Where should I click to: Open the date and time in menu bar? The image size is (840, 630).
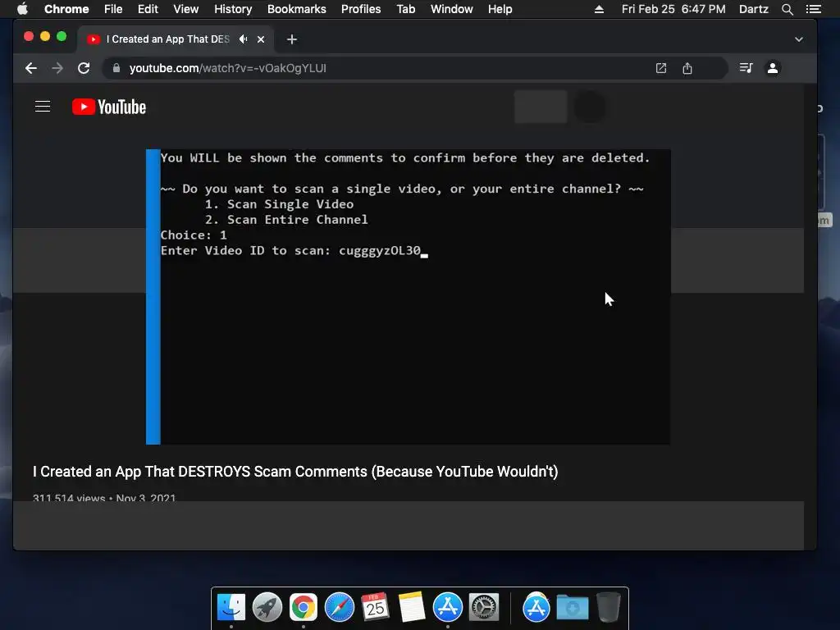tap(673, 9)
